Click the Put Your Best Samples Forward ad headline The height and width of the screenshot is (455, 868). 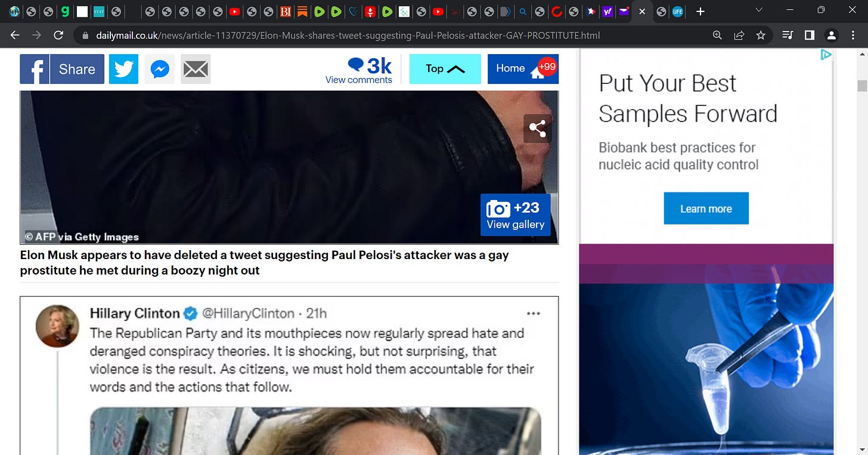coord(688,98)
